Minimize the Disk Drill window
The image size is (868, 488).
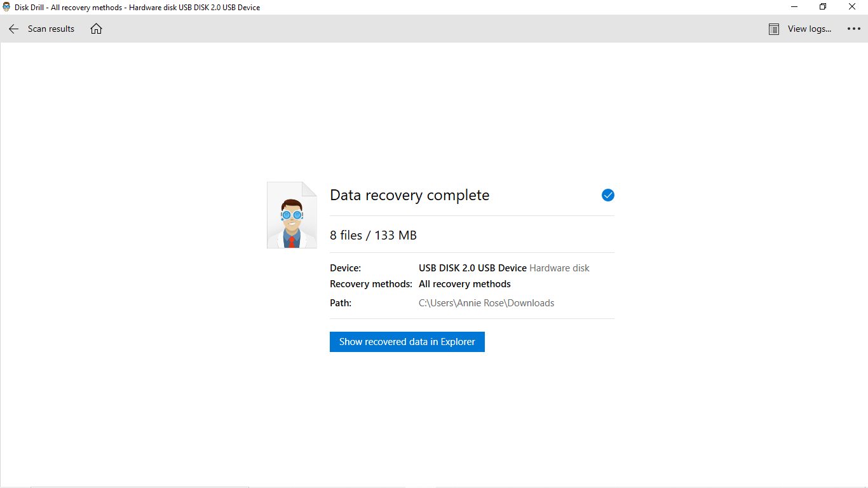pos(794,6)
